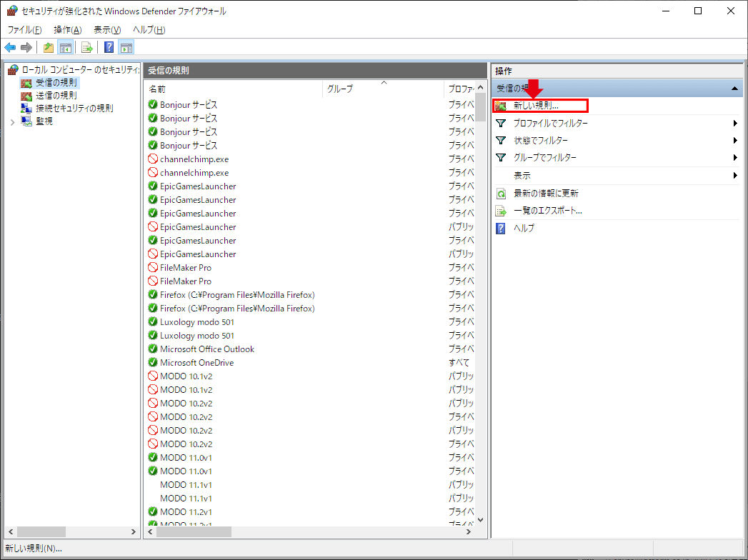Click the Forward arrow toolbar icon

coord(26,47)
